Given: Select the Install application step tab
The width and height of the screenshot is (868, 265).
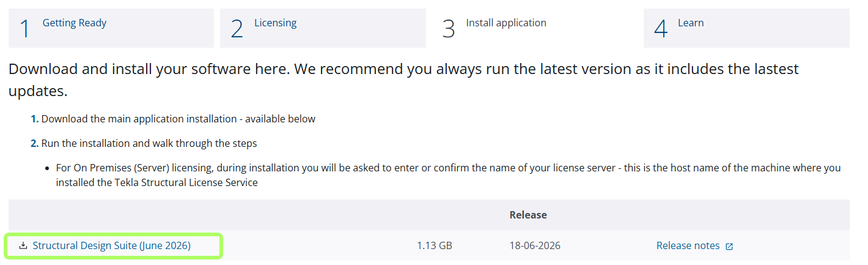Looking at the screenshot, I should point(535,28).
